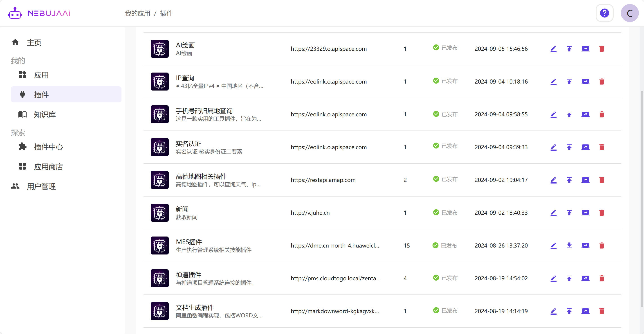Click the upload arrow icon for IP查询 plugin
The width and height of the screenshot is (644, 334).
coord(569,82)
